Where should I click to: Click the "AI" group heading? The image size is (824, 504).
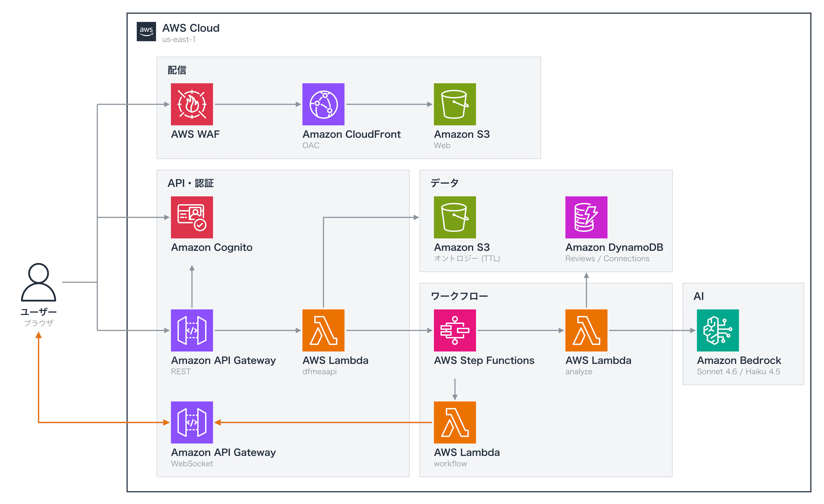click(699, 296)
